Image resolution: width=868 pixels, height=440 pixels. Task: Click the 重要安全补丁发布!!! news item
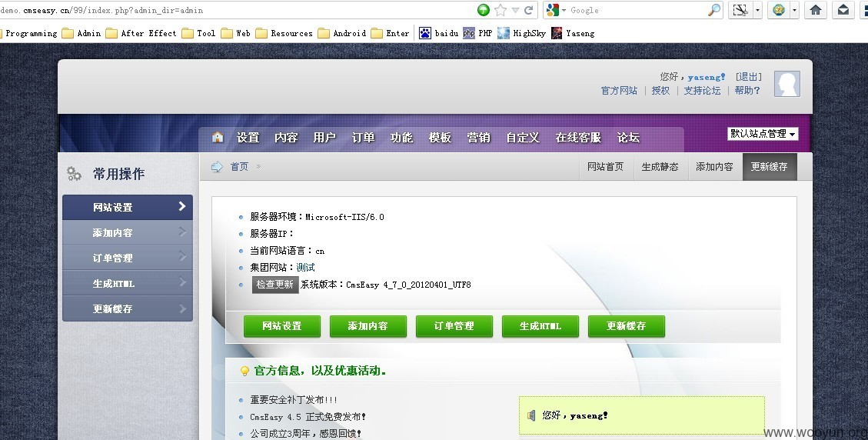(294, 399)
